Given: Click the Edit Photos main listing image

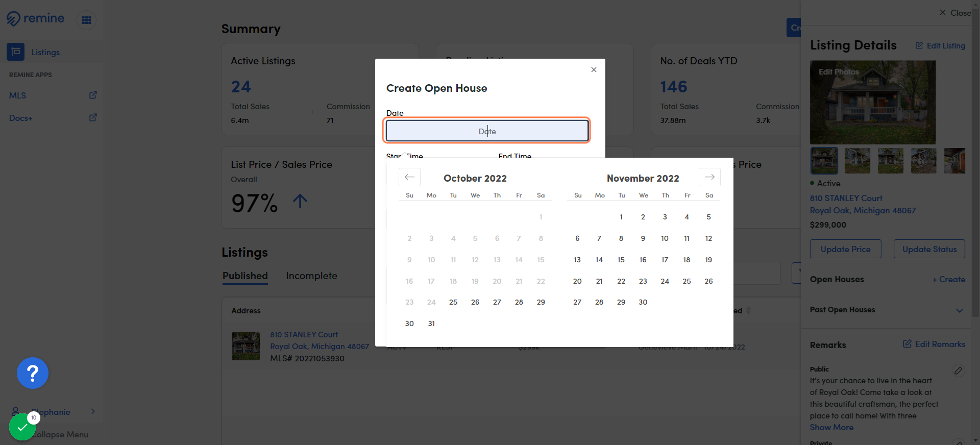Looking at the screenshot, I should tap(873, 102).
